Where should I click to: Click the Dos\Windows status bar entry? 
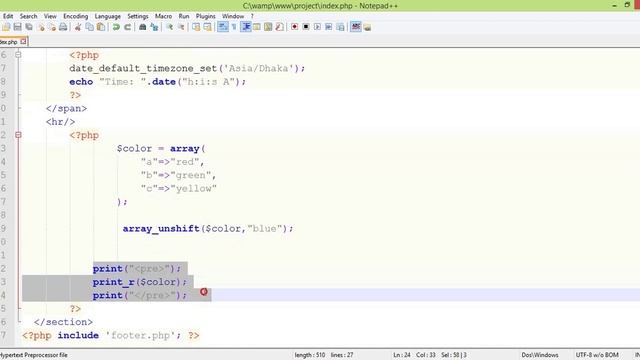click(540, 355)
